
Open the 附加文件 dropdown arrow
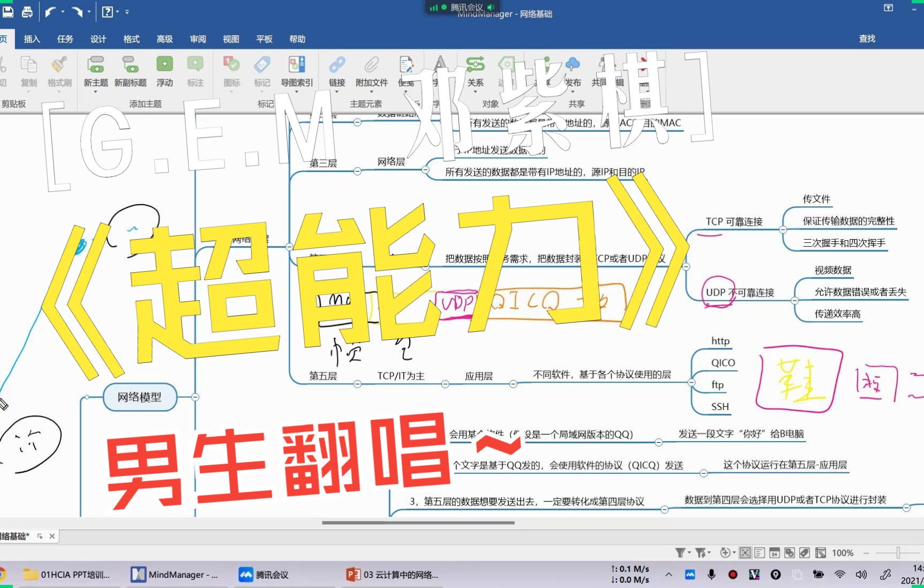click(372, 92)
